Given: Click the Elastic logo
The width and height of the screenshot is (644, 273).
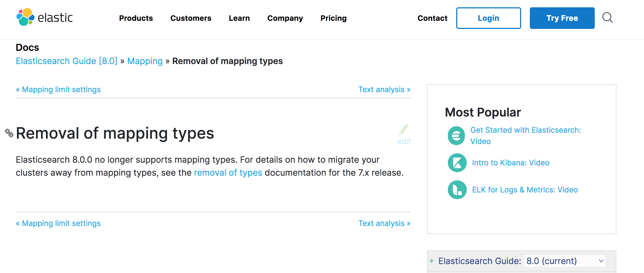Looking at the screenshot, I should tap(45, 17).
